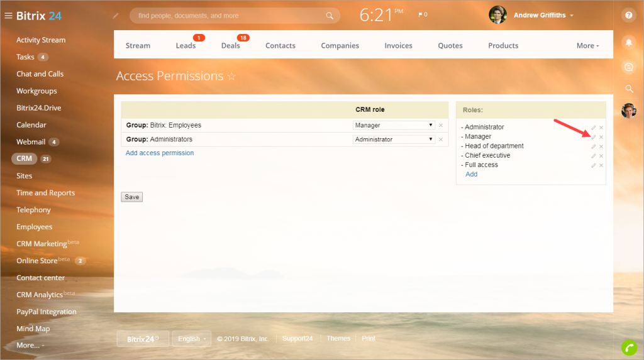
Task: Open Themes footer link
Action: click(x=338, y=339)
